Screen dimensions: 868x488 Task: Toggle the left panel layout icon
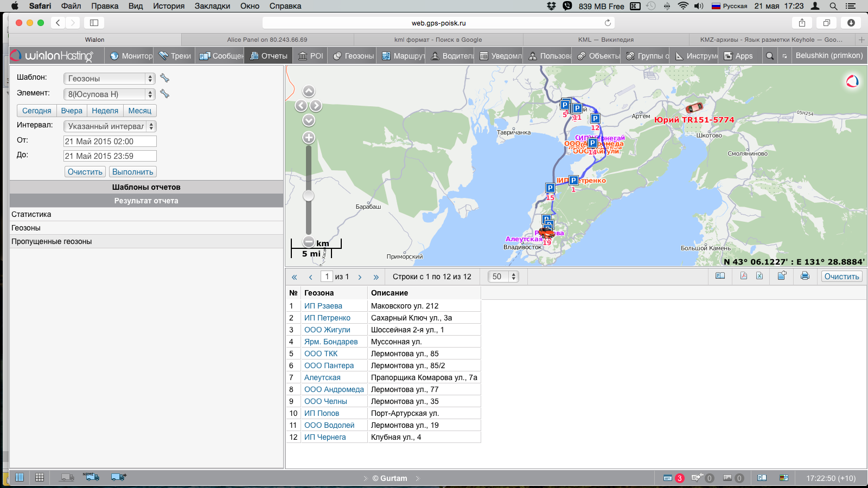tap(20, 477)
